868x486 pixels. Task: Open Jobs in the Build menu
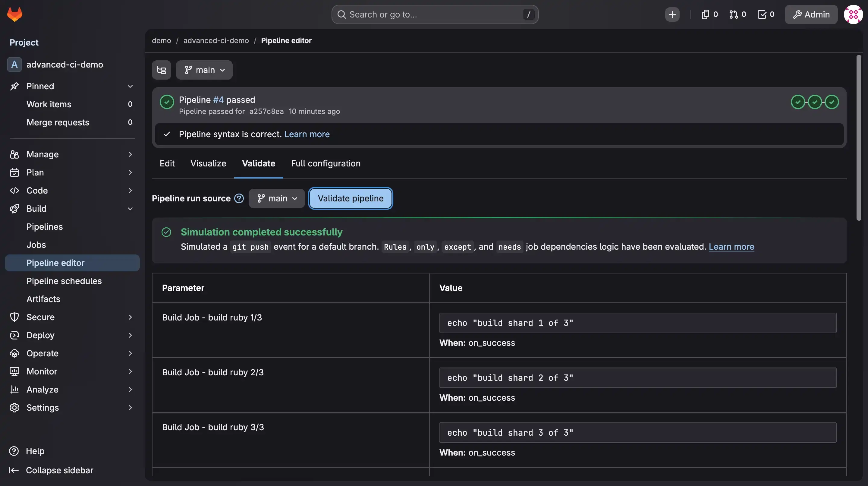click(72, 245)
